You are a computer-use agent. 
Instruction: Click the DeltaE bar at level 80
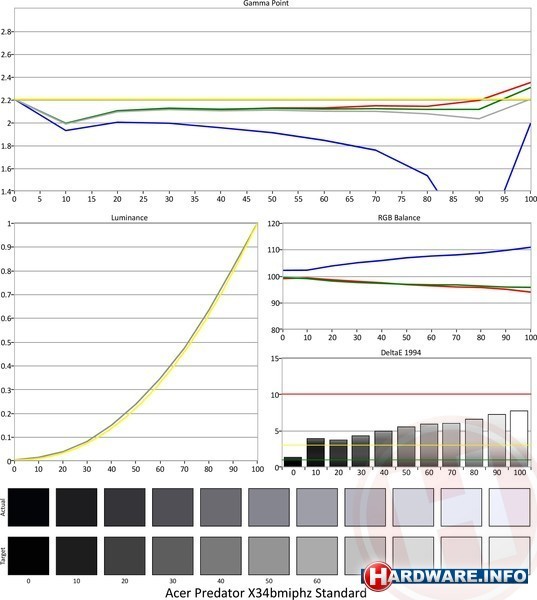[474, 443]
